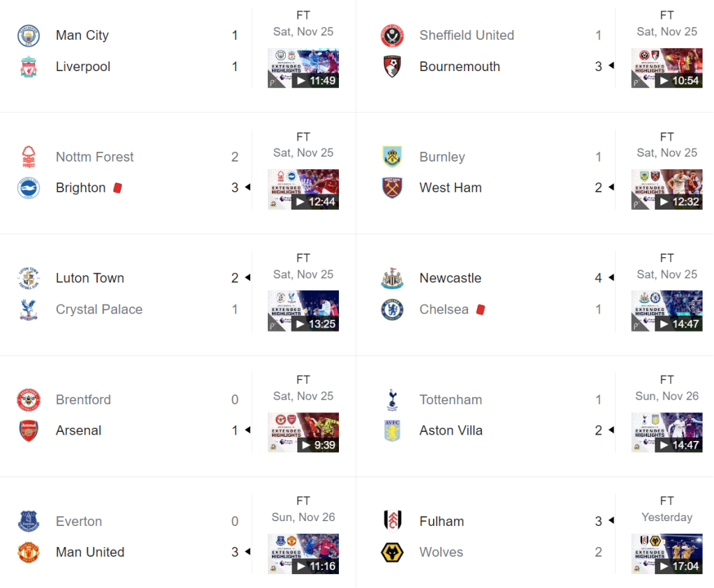This screenshot has height=588, width=714.
Task: Click the Everton club crest
Action: tap(29, 521)
